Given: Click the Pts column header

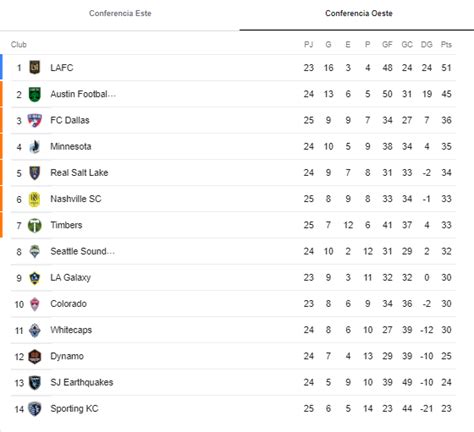Looking at the screenshot, I should click(x=446, y=44).
